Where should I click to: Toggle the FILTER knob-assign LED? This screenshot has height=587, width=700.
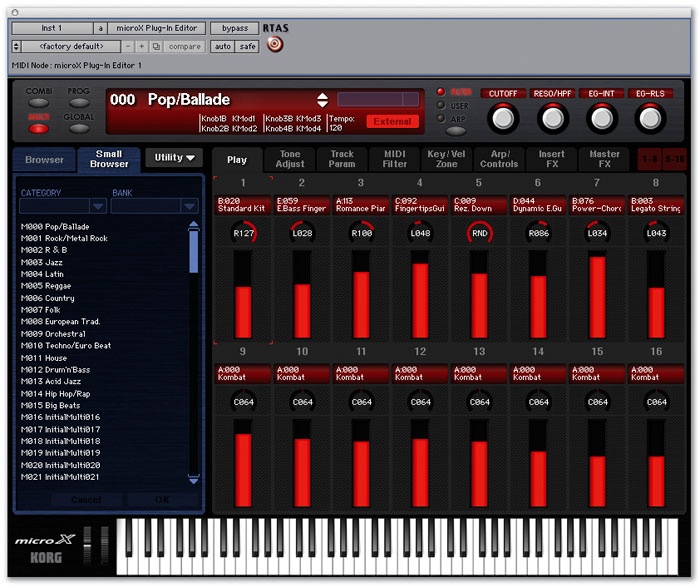click(x=441, y=92)
